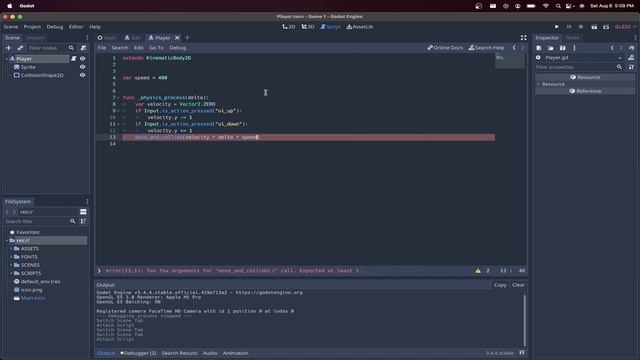Click the attach script icon beside filter nodes
This screenshot has height=360, width=640.
coord(83,48)
